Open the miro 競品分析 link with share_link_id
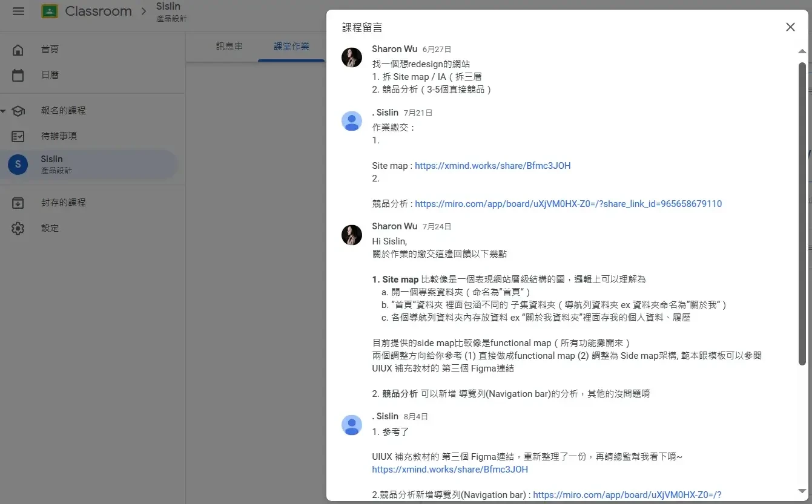 coord(568,204)
